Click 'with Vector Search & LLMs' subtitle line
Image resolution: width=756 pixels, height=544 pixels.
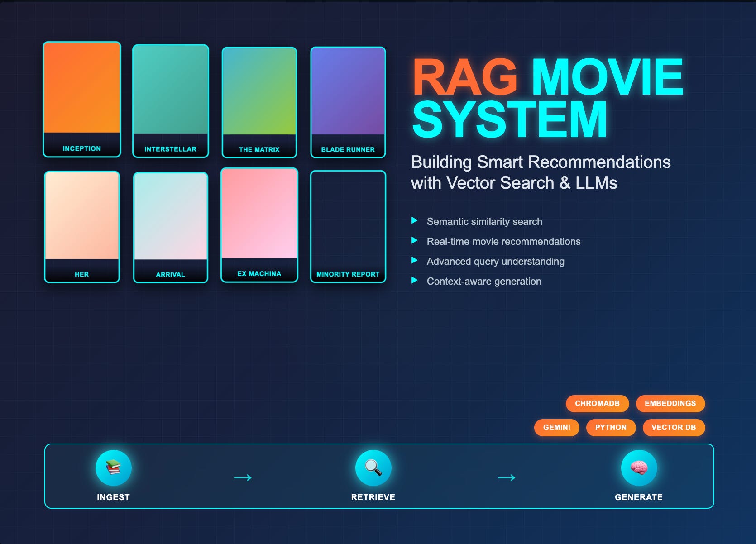tap(514, 183)
